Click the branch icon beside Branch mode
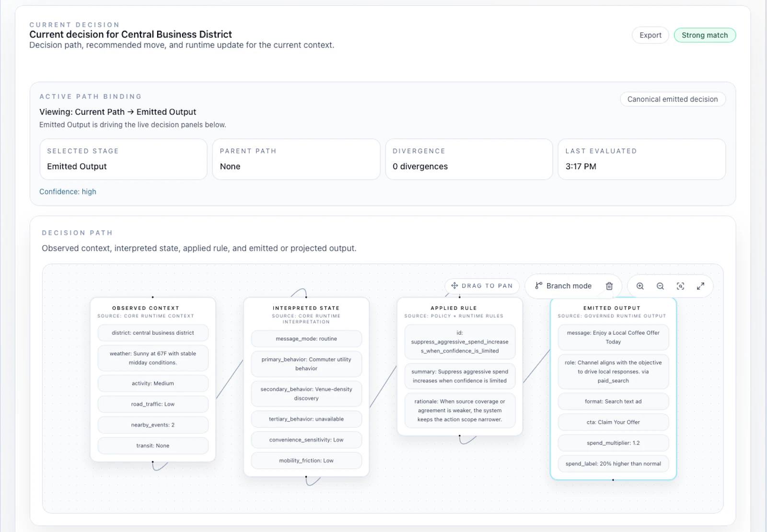The image size is (767, 532). pos(538,286)
